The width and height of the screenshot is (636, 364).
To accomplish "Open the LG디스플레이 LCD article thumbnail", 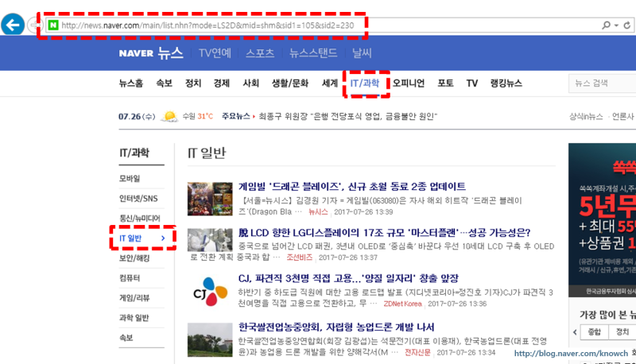I will click(210, 240).
